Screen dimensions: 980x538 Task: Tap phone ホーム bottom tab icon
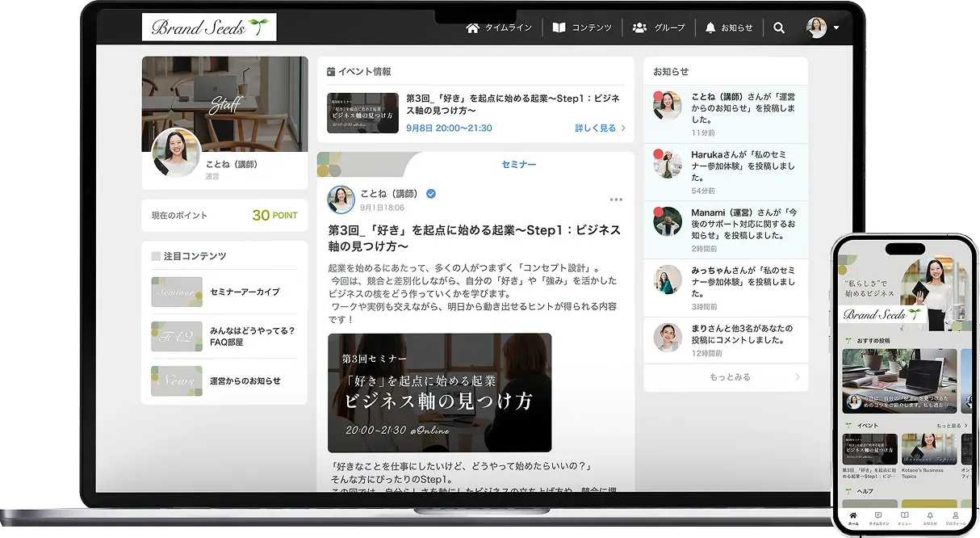853,517
